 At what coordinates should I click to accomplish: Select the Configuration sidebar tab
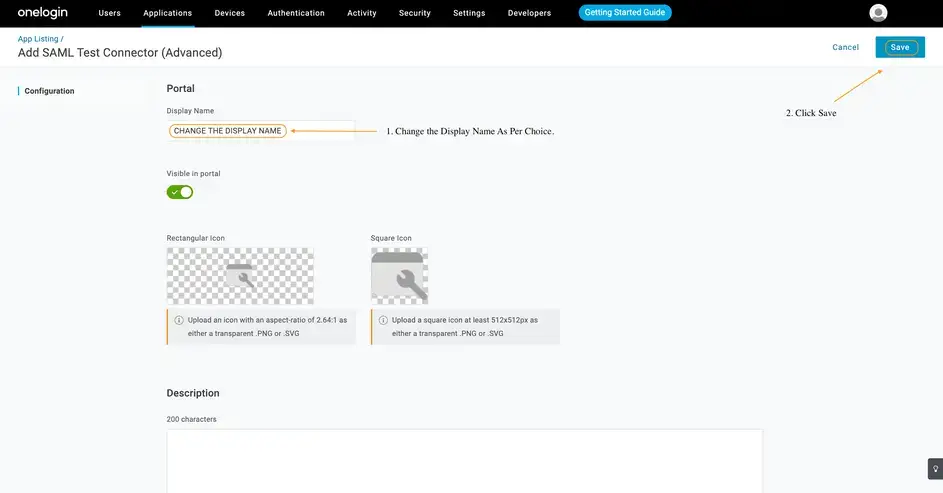point(49,91)
